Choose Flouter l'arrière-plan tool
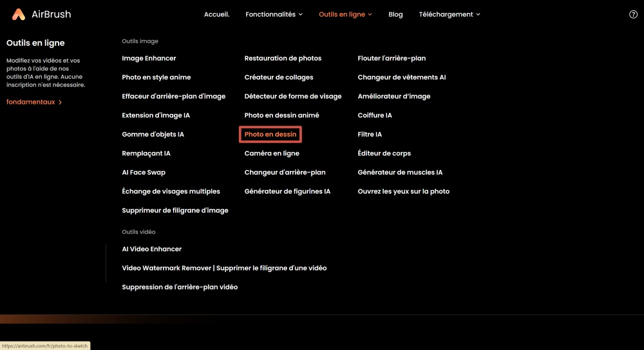644x350 pixels. point(392,58)
